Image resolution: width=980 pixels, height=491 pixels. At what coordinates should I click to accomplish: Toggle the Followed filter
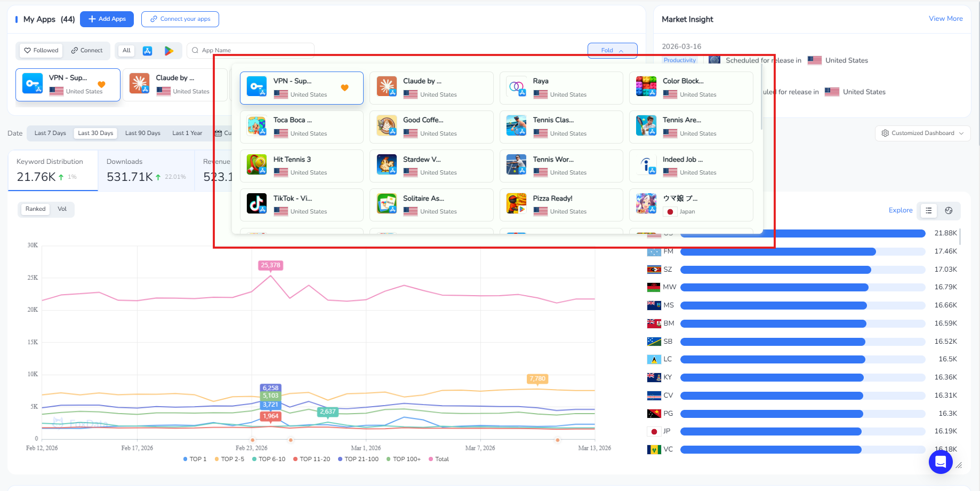(x=41, y=51)
